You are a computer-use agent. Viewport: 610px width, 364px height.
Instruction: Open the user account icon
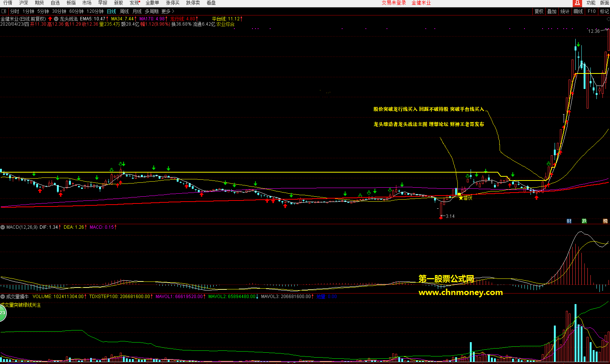pos(577,3)
